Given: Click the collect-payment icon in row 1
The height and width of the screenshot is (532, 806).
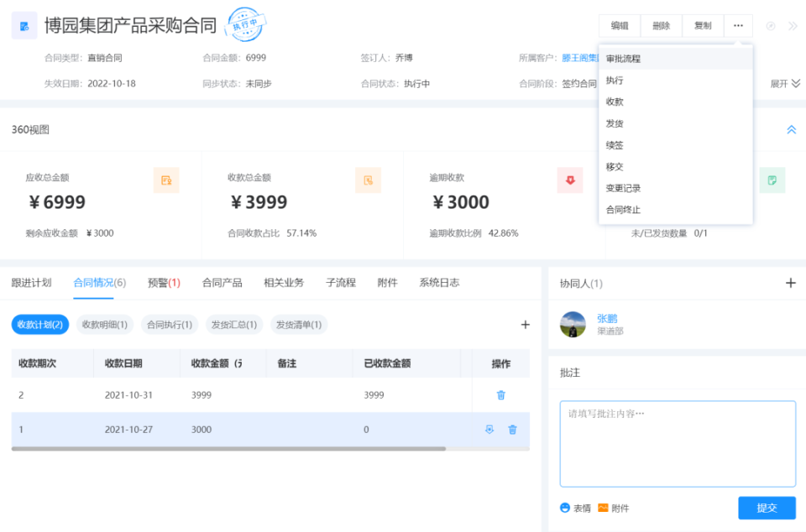Looking at the screenshot, I should pyautogui.click(x=489, y=430).
